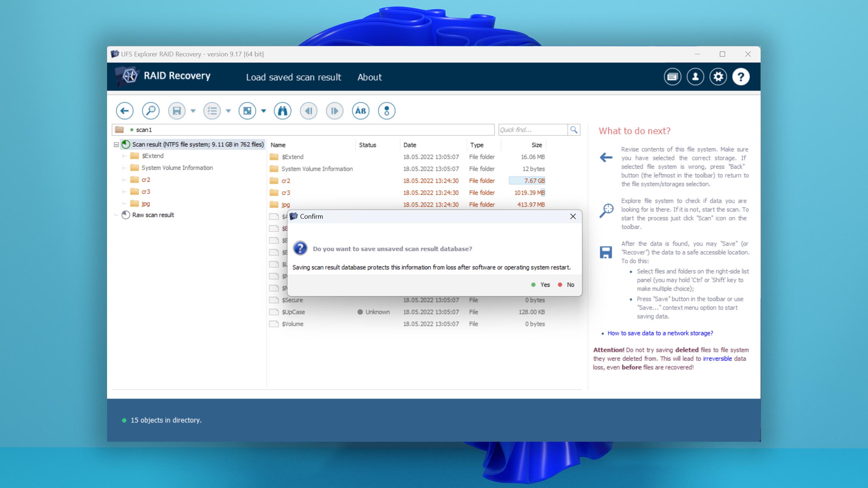The image size is (868, 488).
Task: Click the user account icon in header
Action: (x=695, y=77)
